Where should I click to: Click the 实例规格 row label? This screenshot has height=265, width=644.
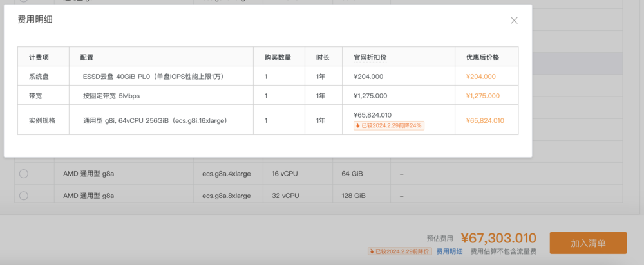[x=43, y=120]
